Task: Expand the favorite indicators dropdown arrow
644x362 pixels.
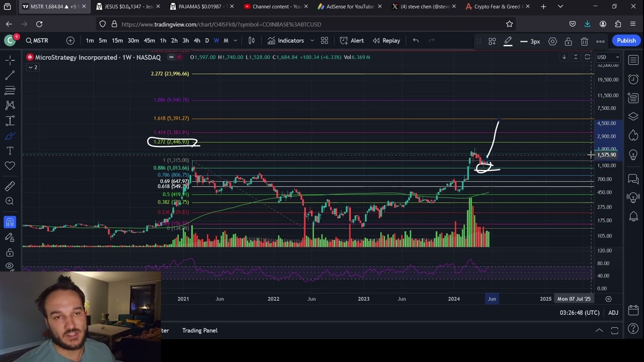Action: click(x=312, y=41)
